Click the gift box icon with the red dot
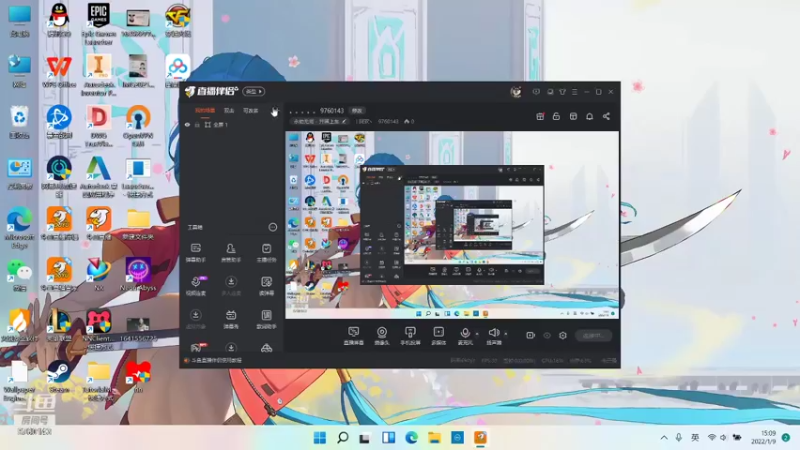 pos(540,116)
